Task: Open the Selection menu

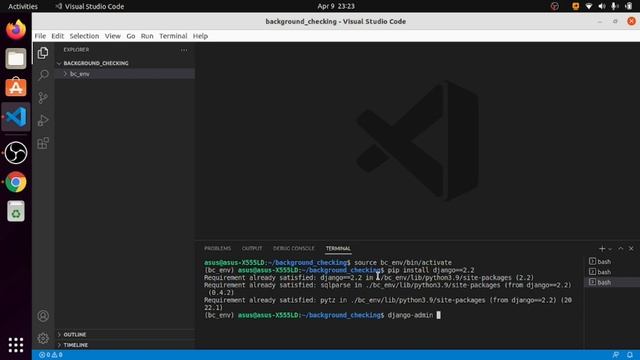Action: coord(84,36)
